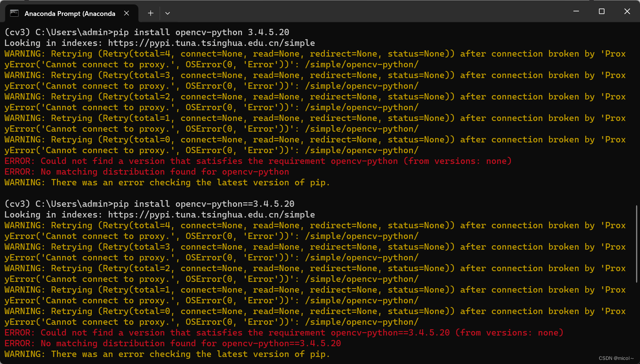640x364 pixels.
Task: Click the window close icon
Action: (627, 11)
